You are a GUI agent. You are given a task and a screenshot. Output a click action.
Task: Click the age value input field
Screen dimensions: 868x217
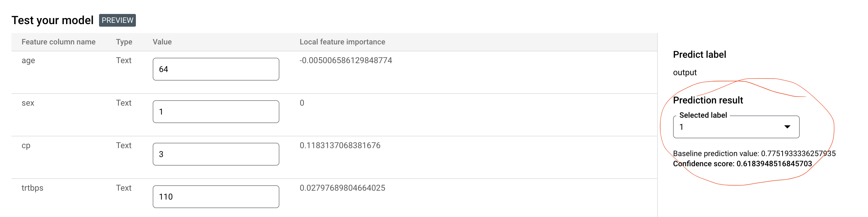tap(216, 69)
